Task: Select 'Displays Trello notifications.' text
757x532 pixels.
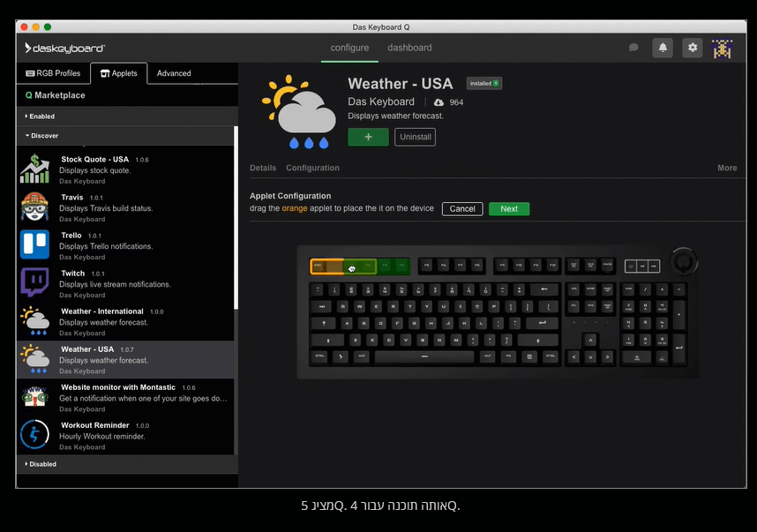Action: (x=106, y=246)
